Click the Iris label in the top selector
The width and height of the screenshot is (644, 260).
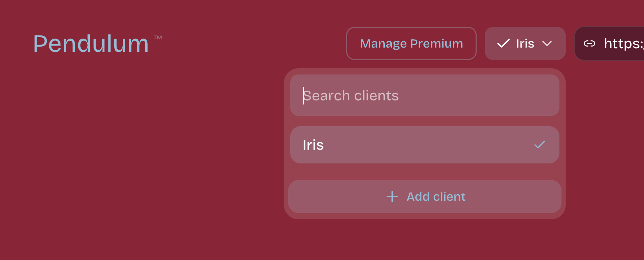tap(525, 43)
